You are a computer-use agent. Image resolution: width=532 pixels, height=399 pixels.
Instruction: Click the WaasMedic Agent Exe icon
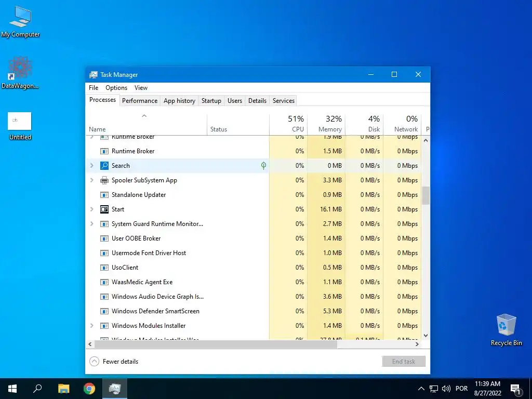(104, 282)
